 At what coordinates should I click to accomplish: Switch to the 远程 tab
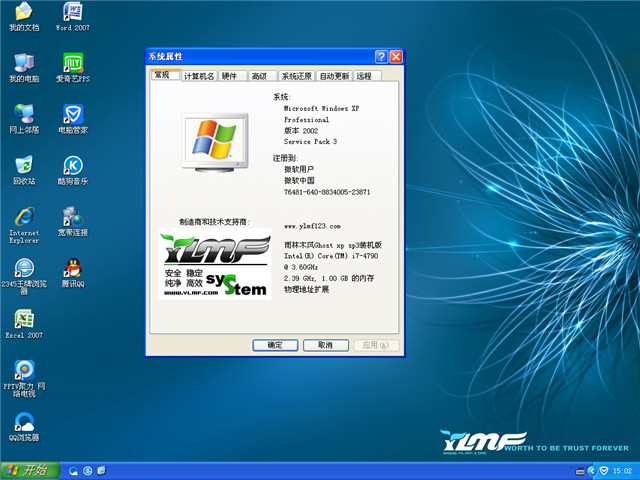pos(367,76)
